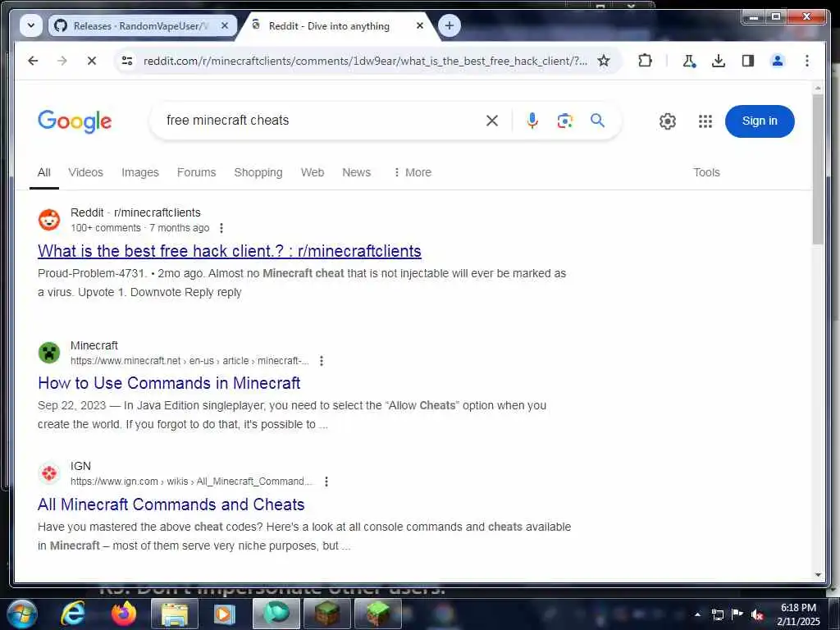Open options menu for minecraft.net result

pos(322,361)
